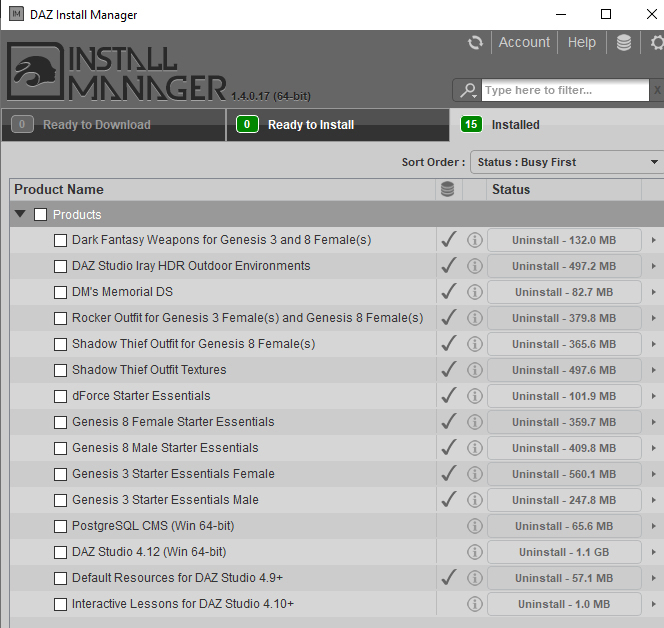The image size is (664, 628).
Task: Open the database stack icon in header
Action: pyautogui.click(x=624, y=42)
